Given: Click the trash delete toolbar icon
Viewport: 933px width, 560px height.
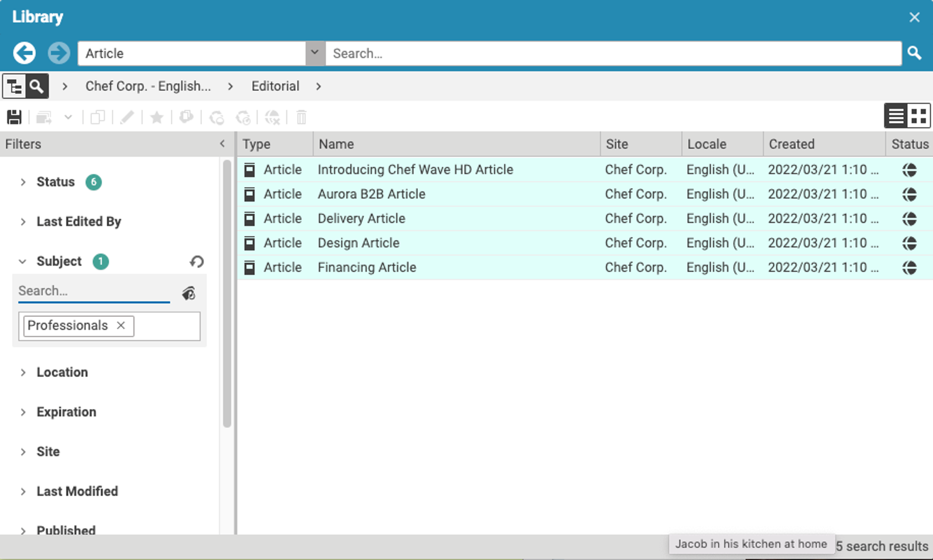Looking at the screenshot, I should click(301, 117).
